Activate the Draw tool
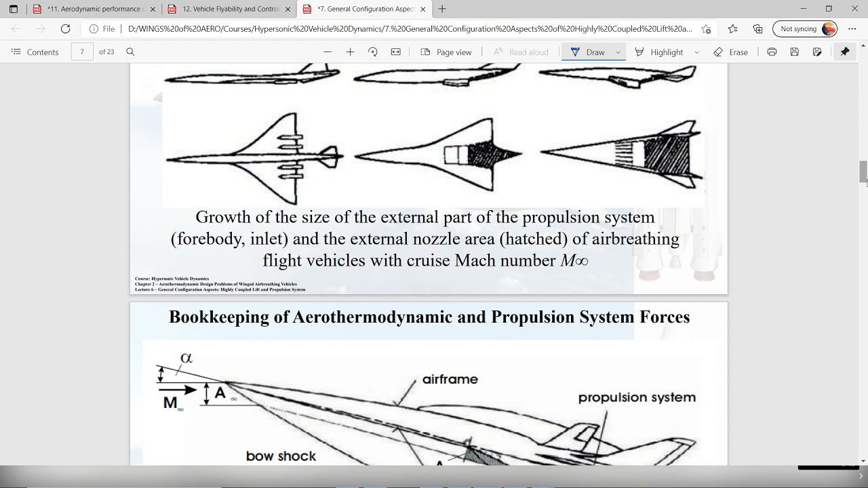The height and width of the screenshot is (488, 868). [x=587, y=52]
